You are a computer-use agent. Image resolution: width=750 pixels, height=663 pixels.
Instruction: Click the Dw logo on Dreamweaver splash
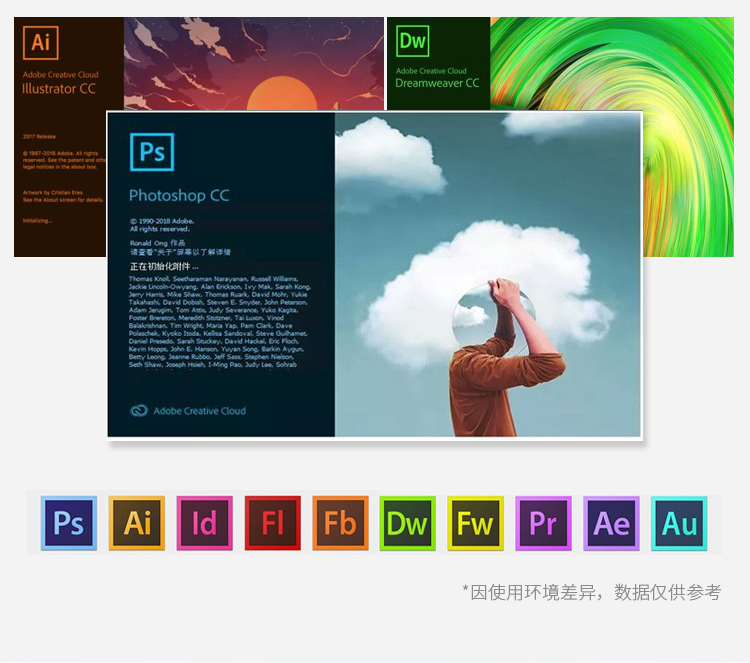point(412,42)
